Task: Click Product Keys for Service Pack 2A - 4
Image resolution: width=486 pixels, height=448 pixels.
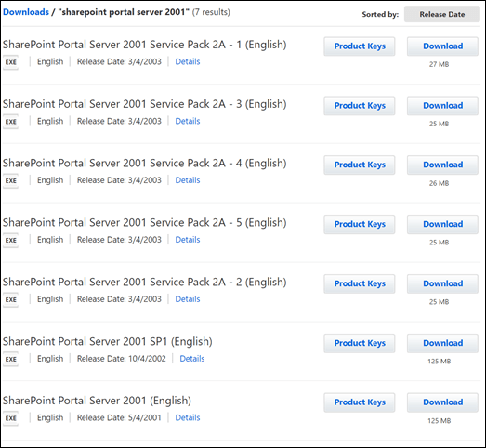Action: point(360,165)
